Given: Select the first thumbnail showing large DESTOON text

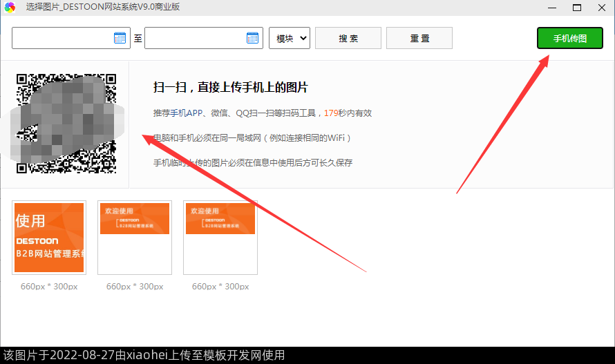Looking at the screenshot, I should (49, 237).
